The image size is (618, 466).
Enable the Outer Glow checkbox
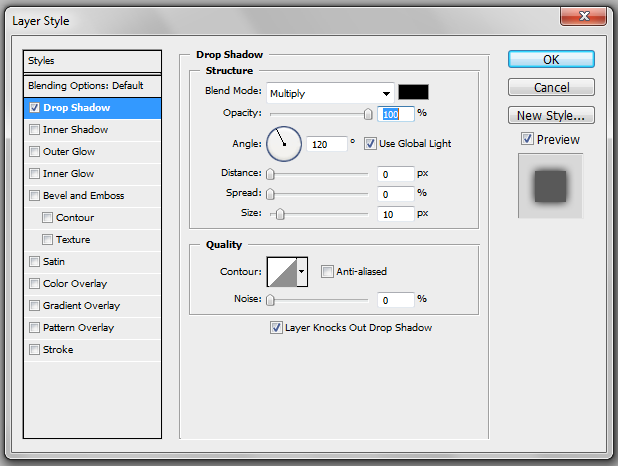click(34, 152)
